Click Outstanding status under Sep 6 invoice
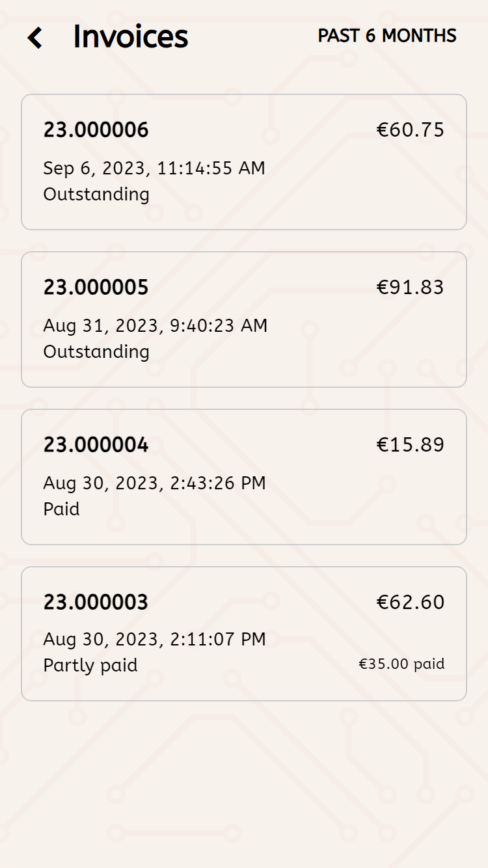Viewport: 488px width, 868px height. tap(96, 195)
